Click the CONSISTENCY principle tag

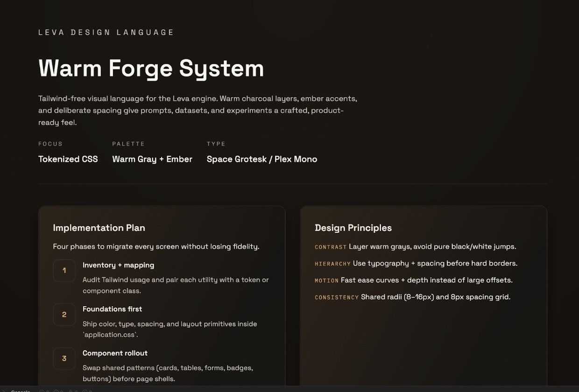pyautogui.click(x=337, y=297)
